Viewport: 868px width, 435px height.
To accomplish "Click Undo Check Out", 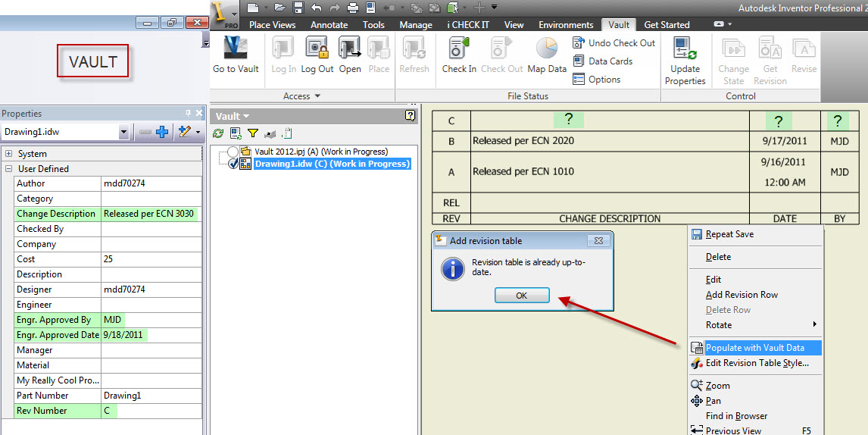I will point(614,42).
